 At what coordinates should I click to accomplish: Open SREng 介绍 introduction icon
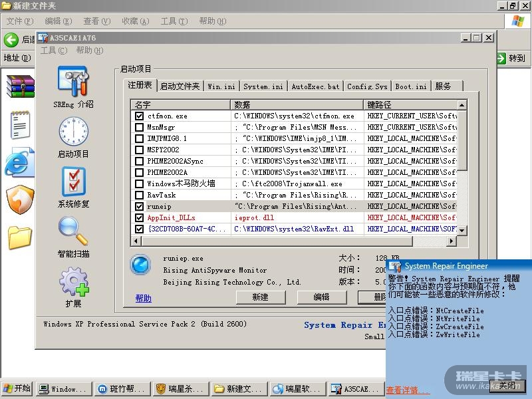click(73, 81)
